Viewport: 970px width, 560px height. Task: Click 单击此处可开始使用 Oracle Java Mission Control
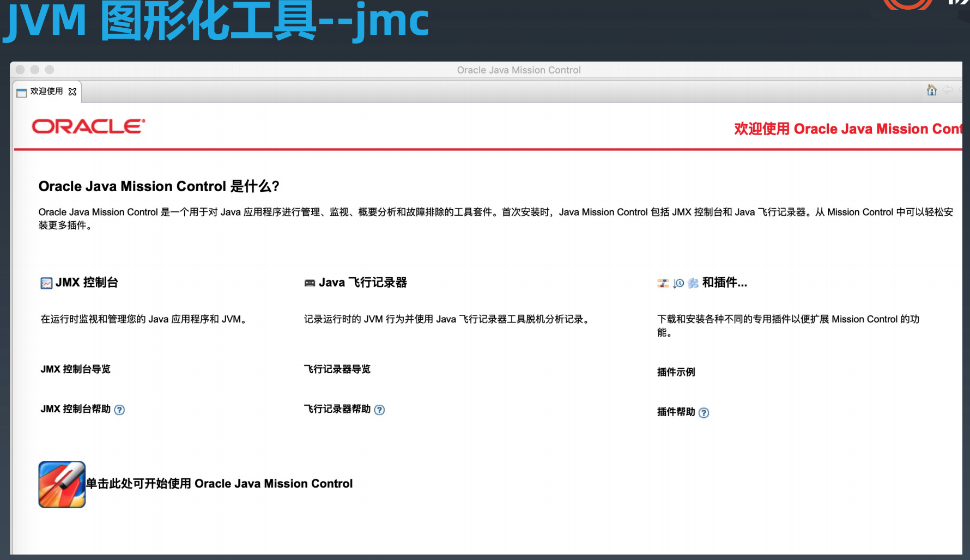[x=220, y=484]
